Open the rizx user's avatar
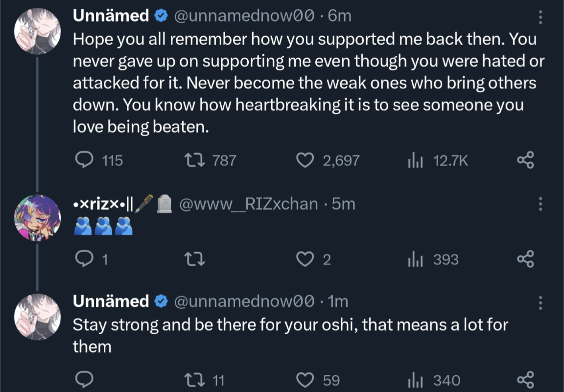The image size is (564, 392). (37, 217)
